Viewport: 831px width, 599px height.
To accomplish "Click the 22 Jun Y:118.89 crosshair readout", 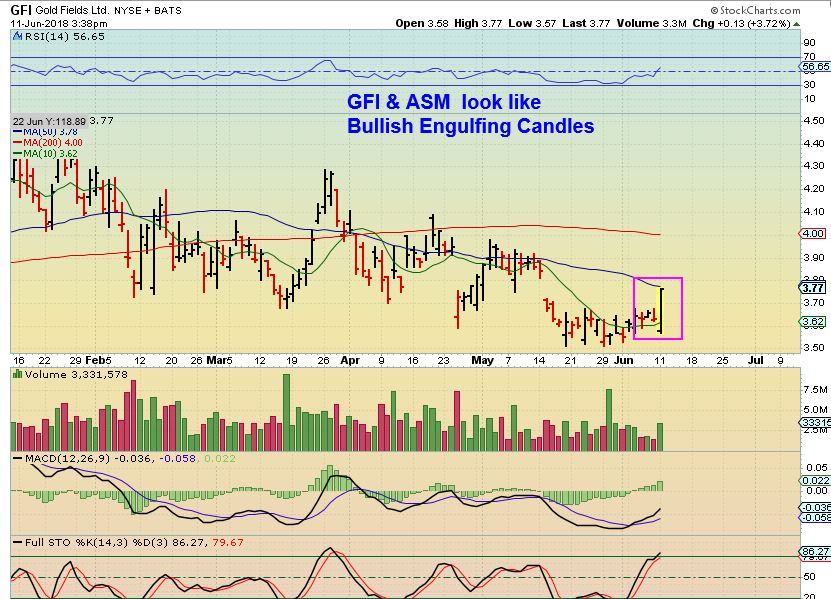I will (x=49, y=121).
